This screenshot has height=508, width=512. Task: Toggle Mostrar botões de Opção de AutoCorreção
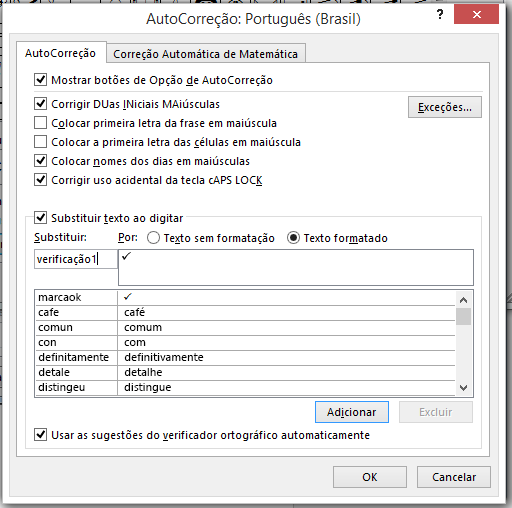pos(40,80)
